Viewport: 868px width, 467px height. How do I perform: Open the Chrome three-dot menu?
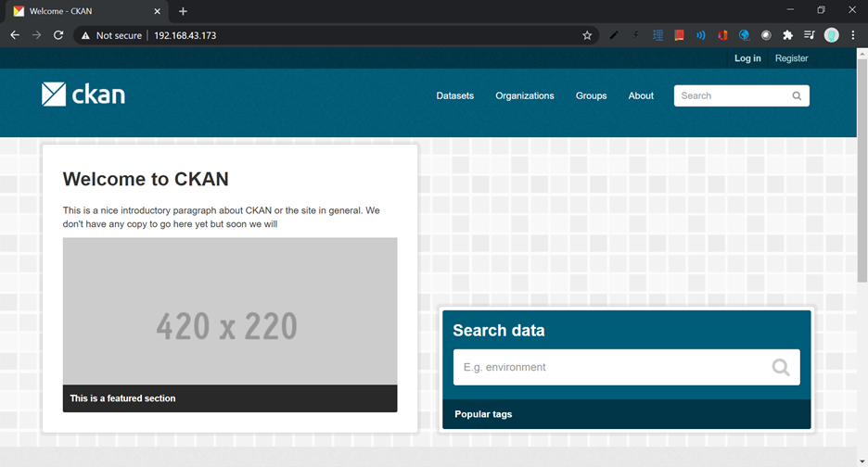point(853,35)
